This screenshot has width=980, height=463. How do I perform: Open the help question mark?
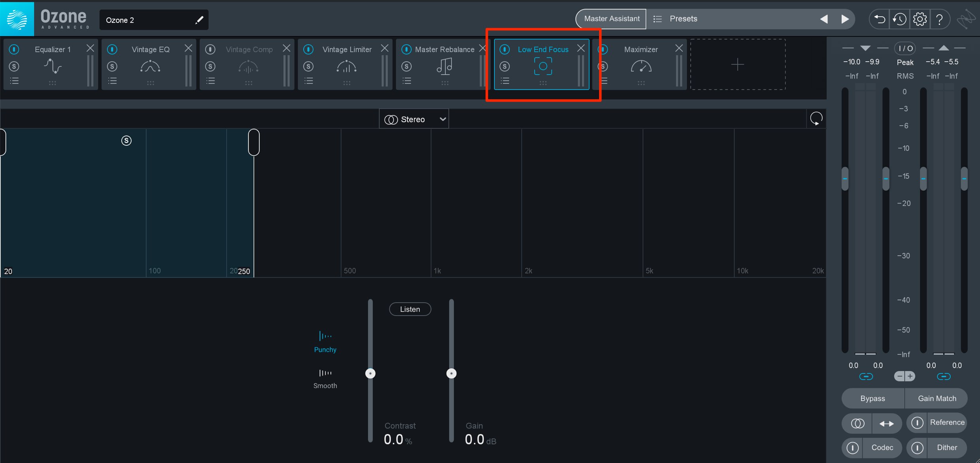click(940, 19)
